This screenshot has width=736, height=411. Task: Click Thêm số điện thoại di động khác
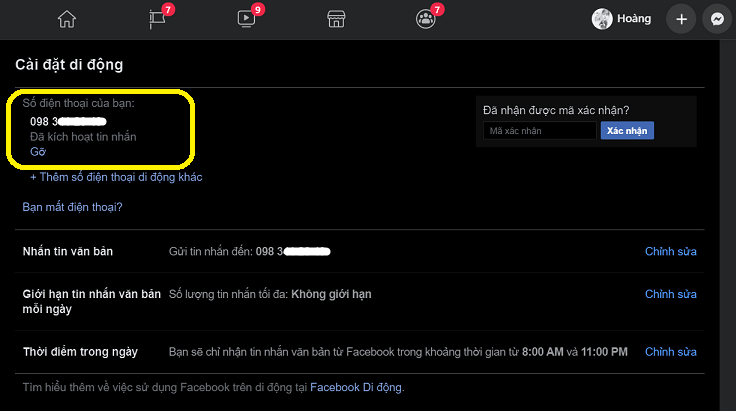[x=116, y=177]
